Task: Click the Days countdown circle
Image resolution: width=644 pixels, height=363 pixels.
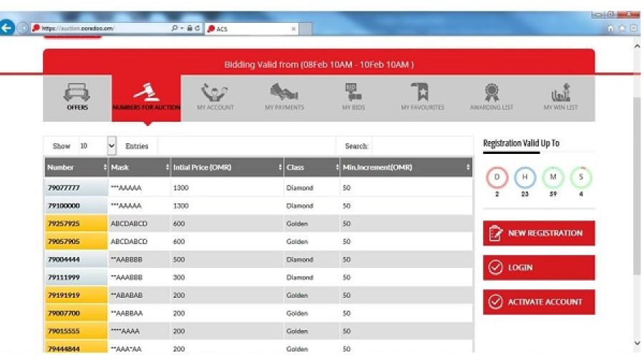Action: point(497,178)
